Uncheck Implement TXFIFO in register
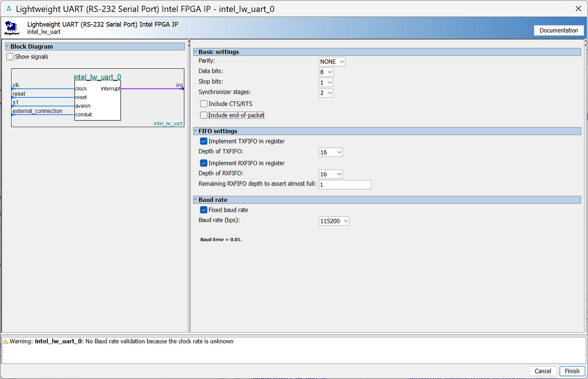 tap(204, 141)
